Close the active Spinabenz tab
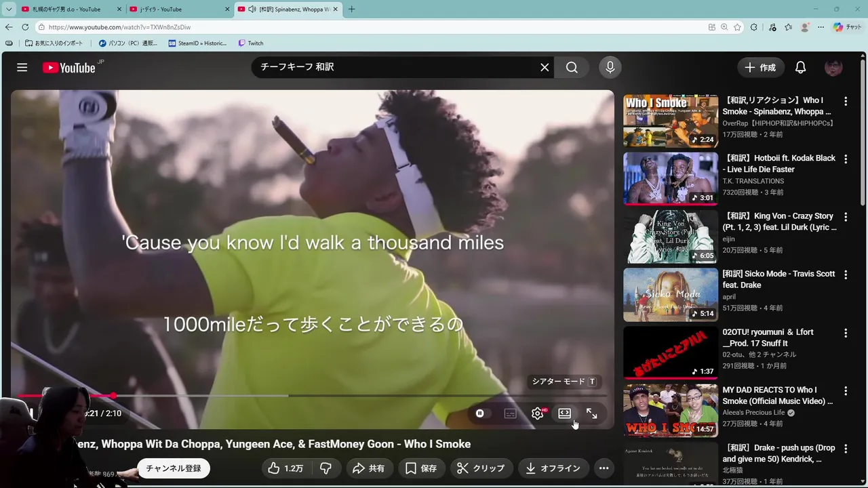The image size is (868, 488). [x=335, y=9]
